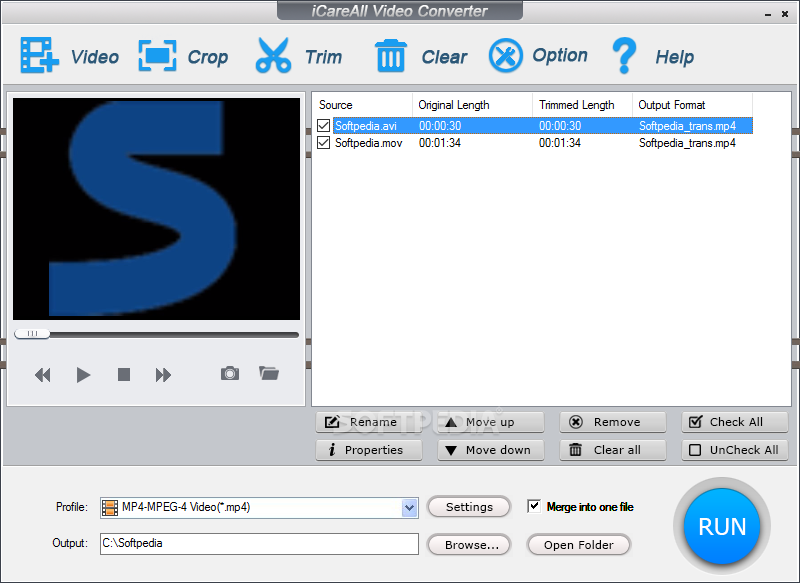Click the Check All button
This screenshot has width=800, height=583.
click(735, 422)
